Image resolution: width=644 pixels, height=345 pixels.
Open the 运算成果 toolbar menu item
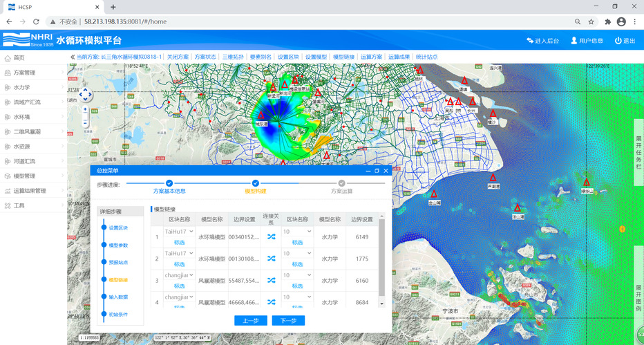(x=399, y=57)
